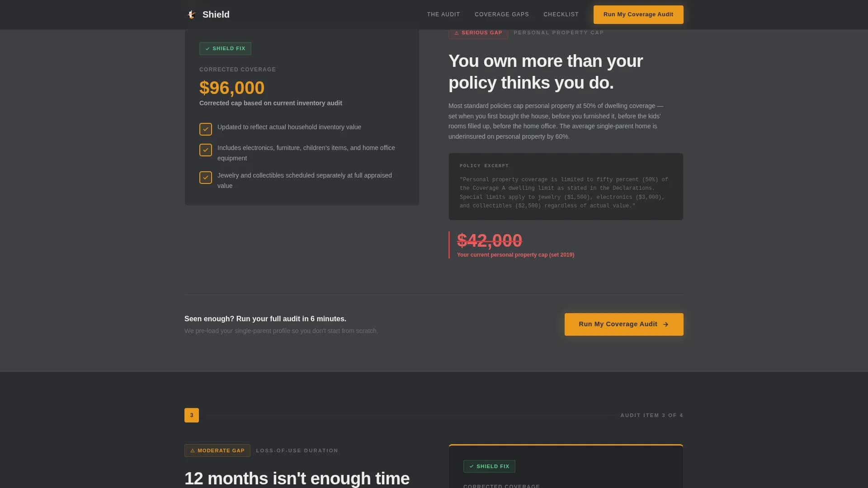Open The Audit nav item
The height and width of the screenshot is (488, 868).
point(443,14)
